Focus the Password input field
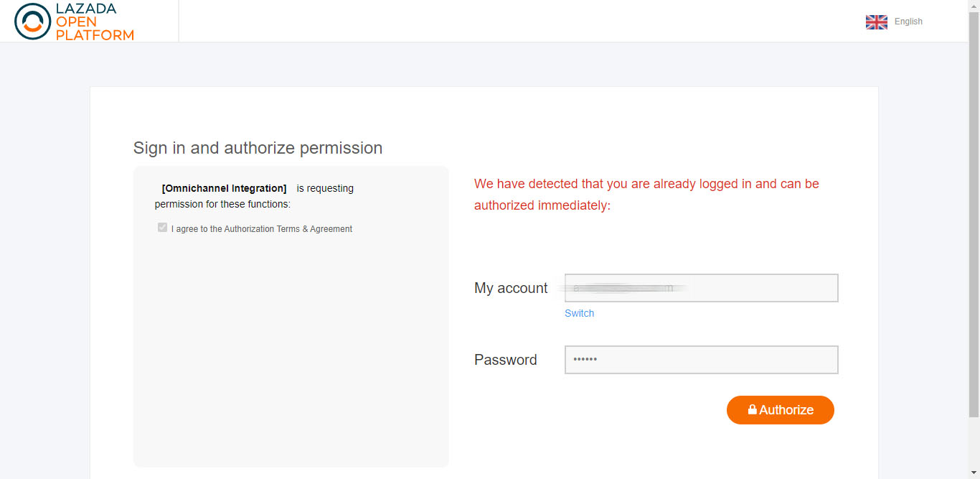Viewport: 980px width, 479px height. point(701,360)
